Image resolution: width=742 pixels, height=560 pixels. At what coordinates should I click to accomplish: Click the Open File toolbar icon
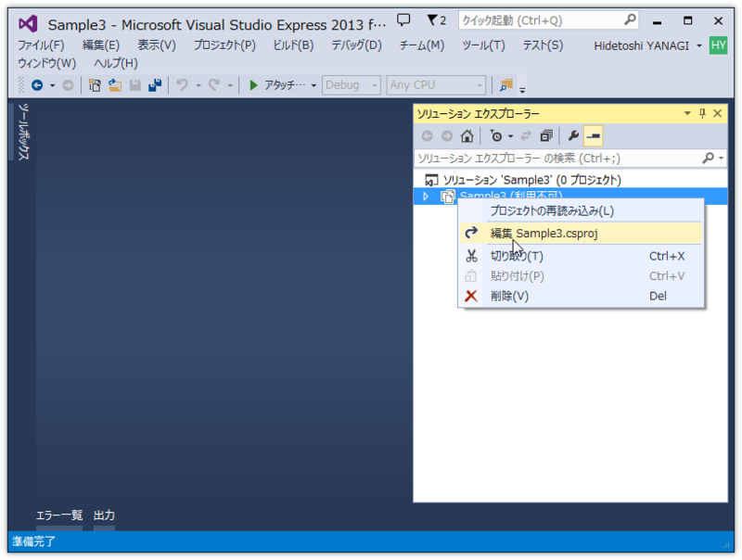click(x=115, y=85)
